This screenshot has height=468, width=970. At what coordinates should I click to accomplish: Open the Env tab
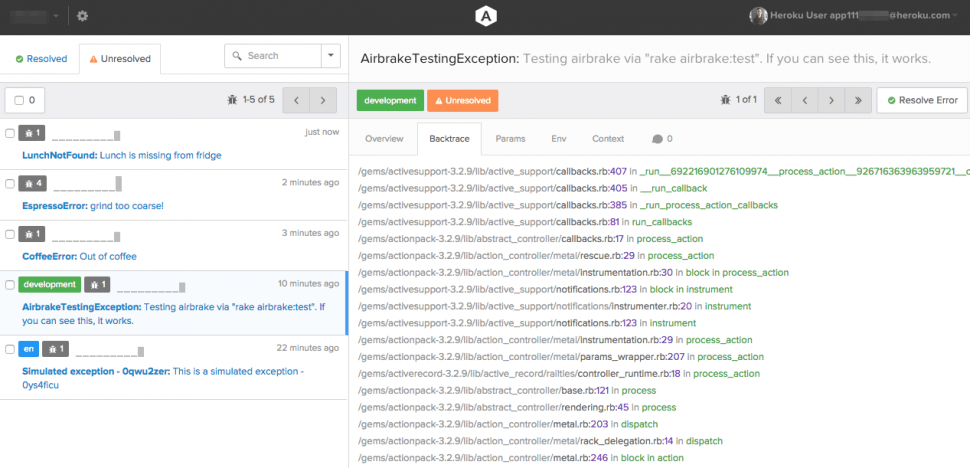pyautogui.click(x=559, y=138)
